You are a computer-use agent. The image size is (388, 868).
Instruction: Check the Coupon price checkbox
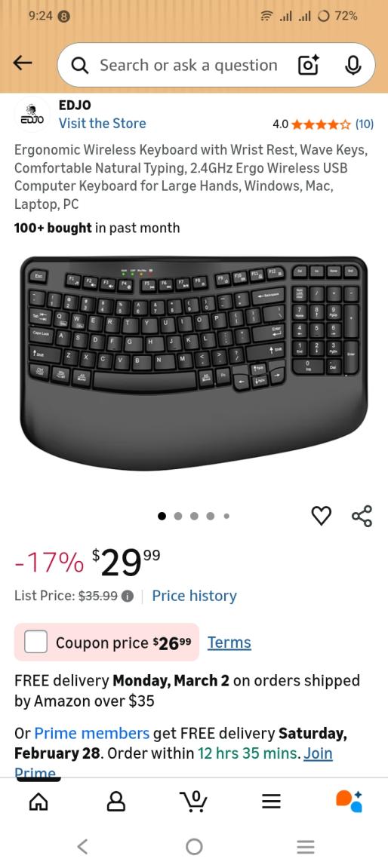click(35, 643)
